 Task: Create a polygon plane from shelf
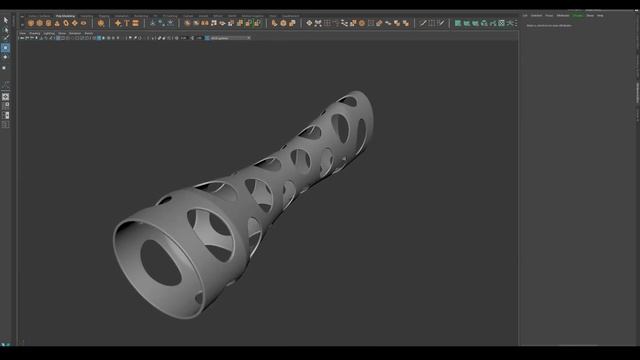(x=75, y=23)
